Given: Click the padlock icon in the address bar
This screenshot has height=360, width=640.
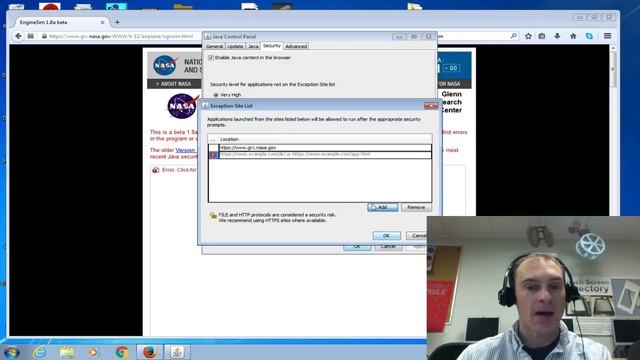Looking at the screenshot, I should pos(44,36).
